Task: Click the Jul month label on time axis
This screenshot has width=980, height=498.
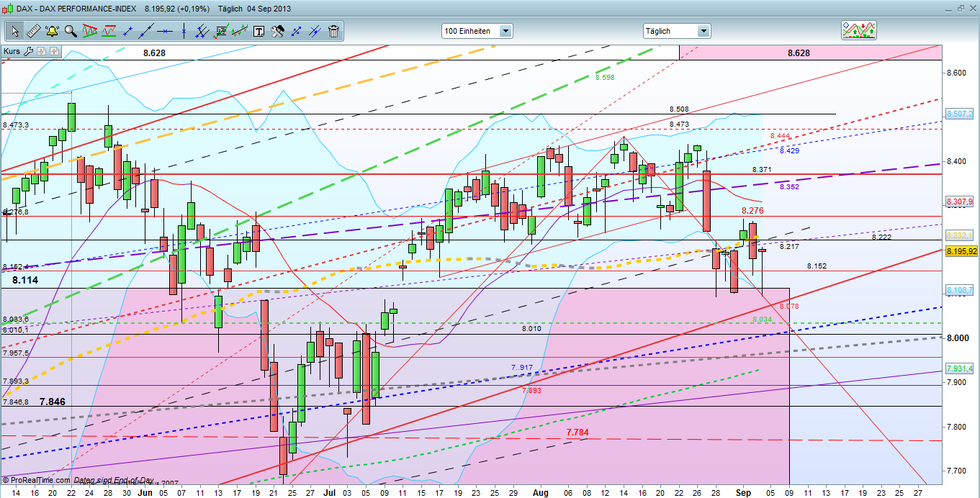Action: point(329,492)
